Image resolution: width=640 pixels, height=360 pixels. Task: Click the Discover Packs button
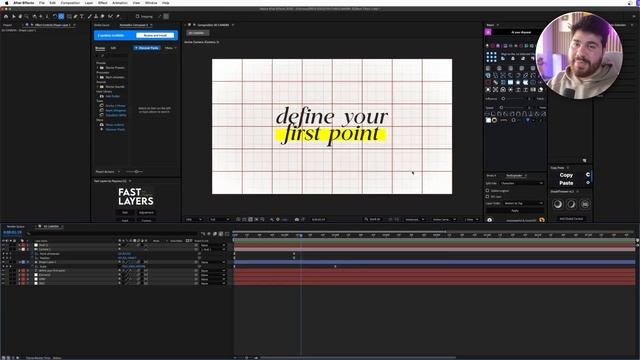[x=147, y=48]
